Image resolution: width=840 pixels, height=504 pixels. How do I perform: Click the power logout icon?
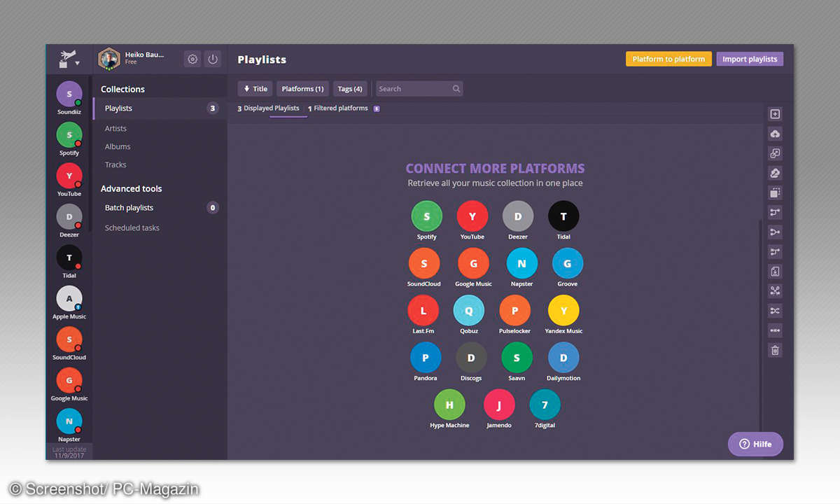[x=213, y=59]
